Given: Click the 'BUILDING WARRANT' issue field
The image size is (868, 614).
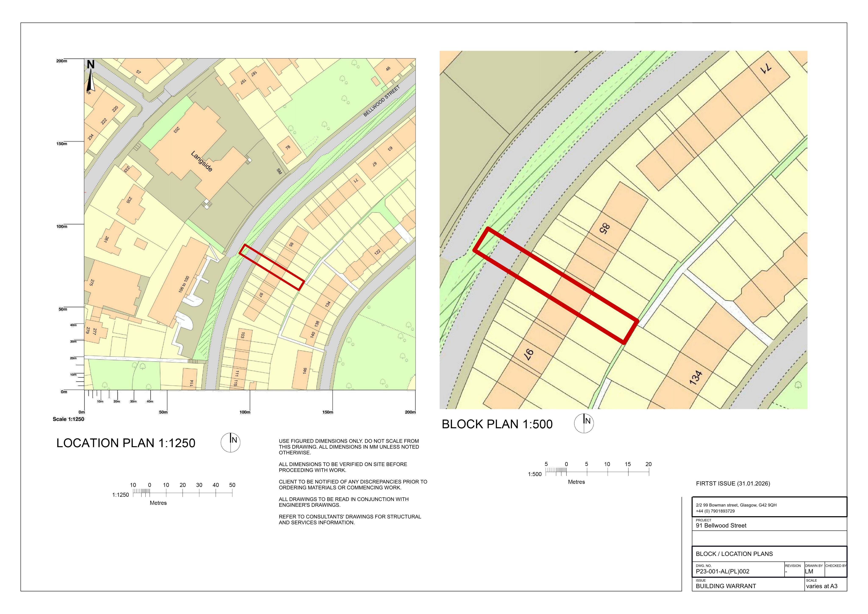Looking at the screenshot, I should pyautogui.click(x=726, y=586).
